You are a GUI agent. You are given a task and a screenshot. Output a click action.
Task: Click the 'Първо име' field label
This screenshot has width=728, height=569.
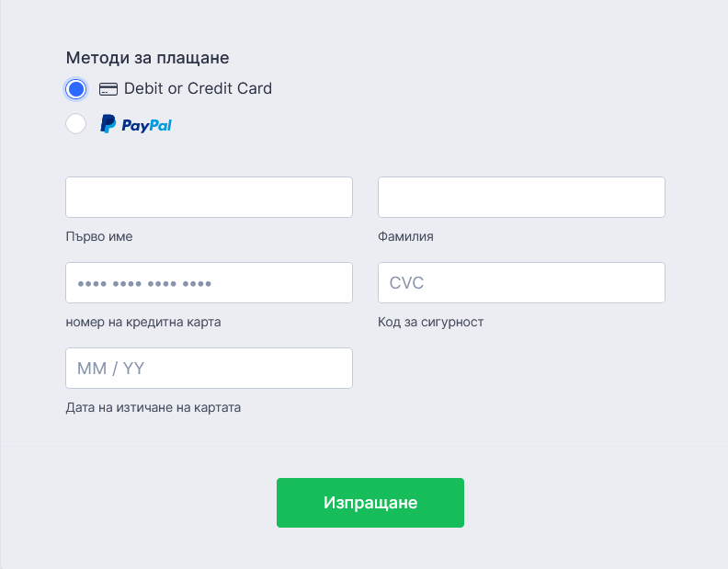[x=99, y=236]
